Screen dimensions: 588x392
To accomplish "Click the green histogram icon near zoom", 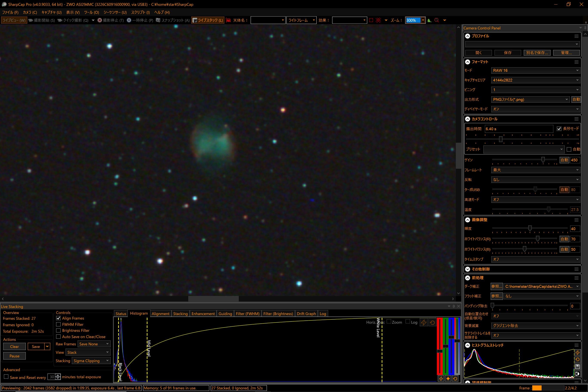I will (x=429, y=20).
